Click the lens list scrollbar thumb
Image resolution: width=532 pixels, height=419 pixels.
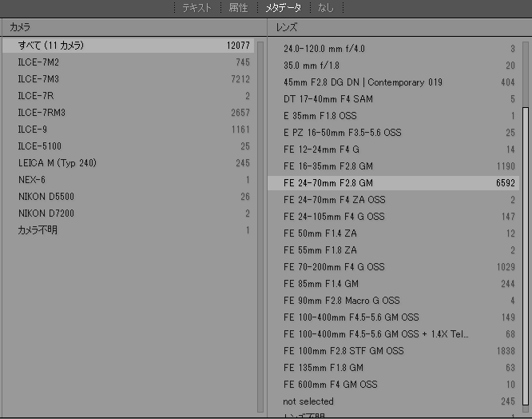(x=526, y=256)
